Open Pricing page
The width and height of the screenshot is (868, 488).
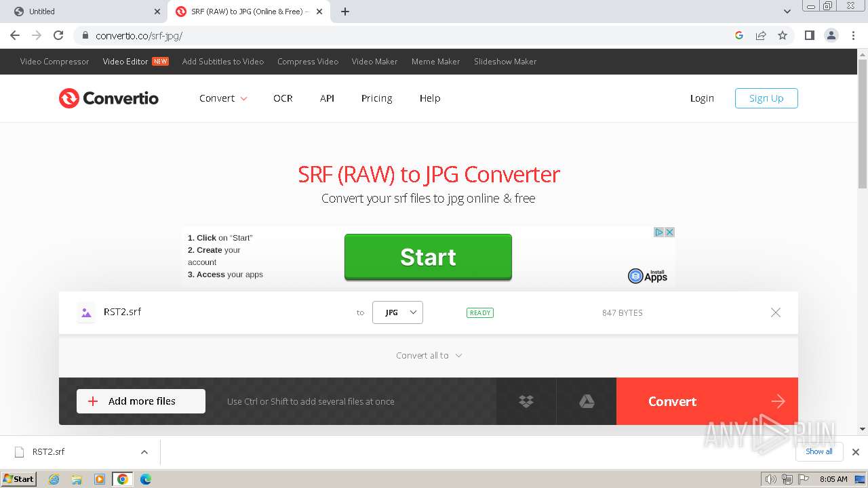[x=376, y=98]
